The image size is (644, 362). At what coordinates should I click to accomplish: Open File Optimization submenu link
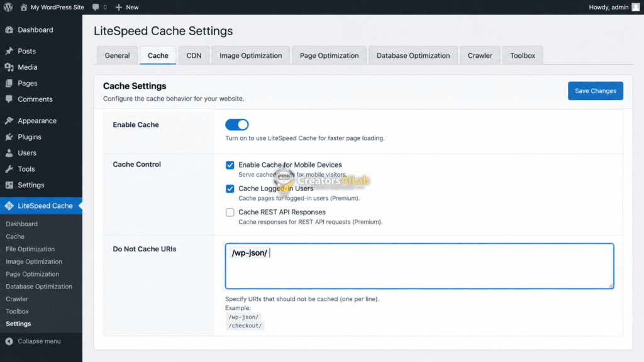[30, 249]
